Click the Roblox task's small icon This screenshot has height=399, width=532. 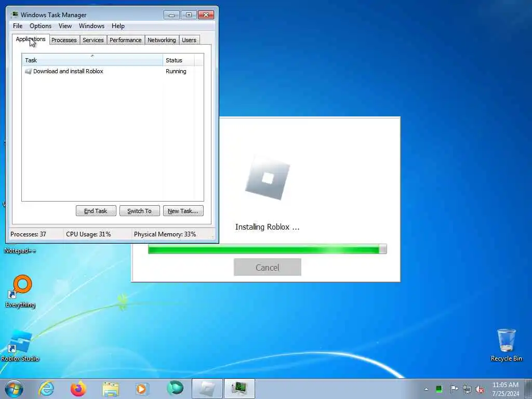pyautogui.click(x=28, y=71)
